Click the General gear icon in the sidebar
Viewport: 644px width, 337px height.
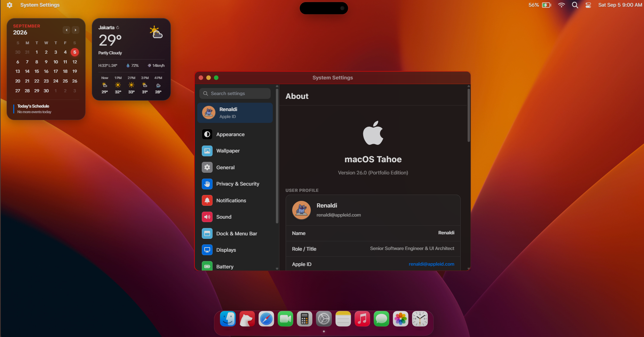[207, 167]
